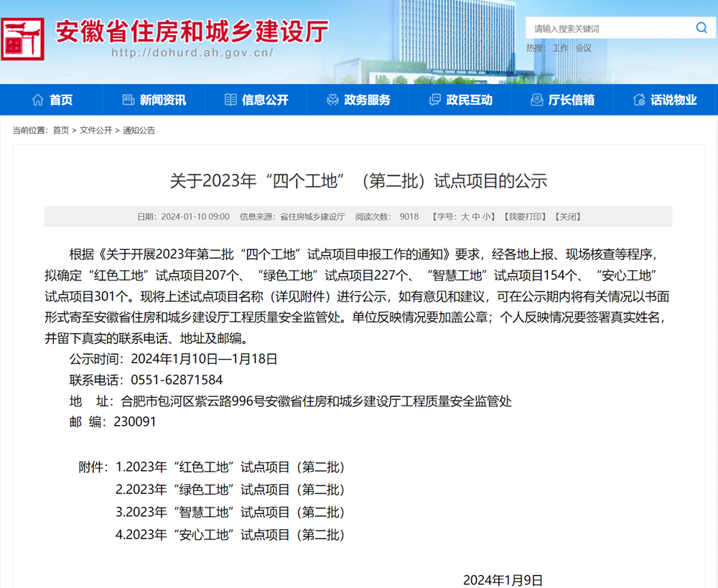
Task: Select the hot search term 工作
Action: [x=560, y=48]
